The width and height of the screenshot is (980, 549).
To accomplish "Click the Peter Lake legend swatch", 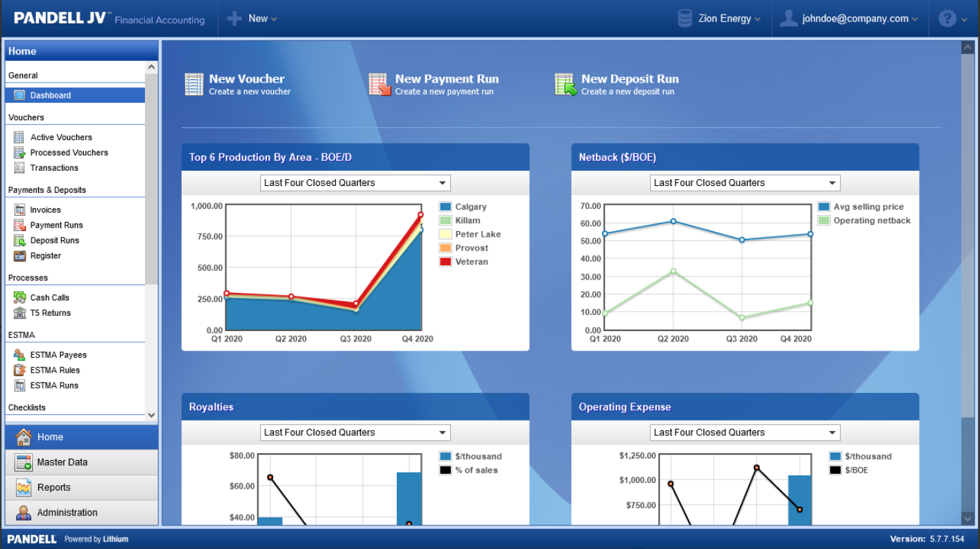I will click(445, 235).
